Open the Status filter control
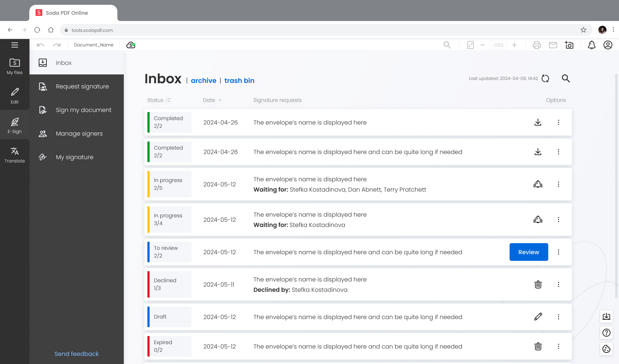Viewport: 619px width, 364px height. 159,100
